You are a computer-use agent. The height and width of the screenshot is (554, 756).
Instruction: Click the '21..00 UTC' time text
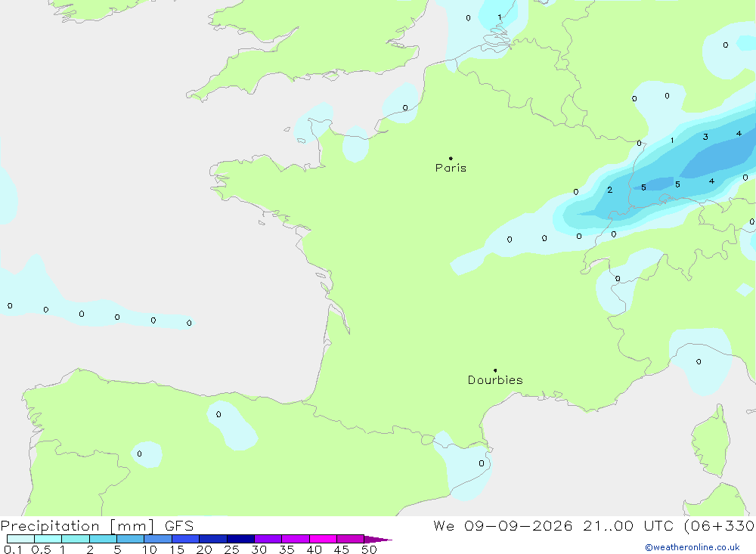tap(627, 526)
